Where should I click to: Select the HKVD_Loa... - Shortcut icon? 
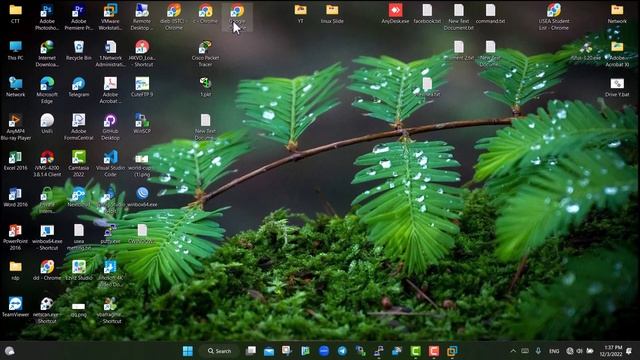(x=142, y=53)
